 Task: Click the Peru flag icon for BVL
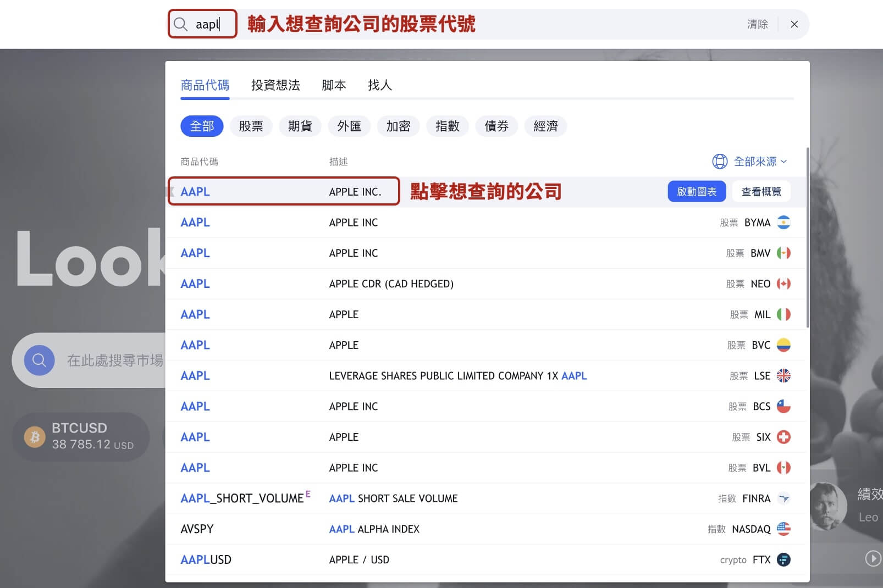click(783, 468)
